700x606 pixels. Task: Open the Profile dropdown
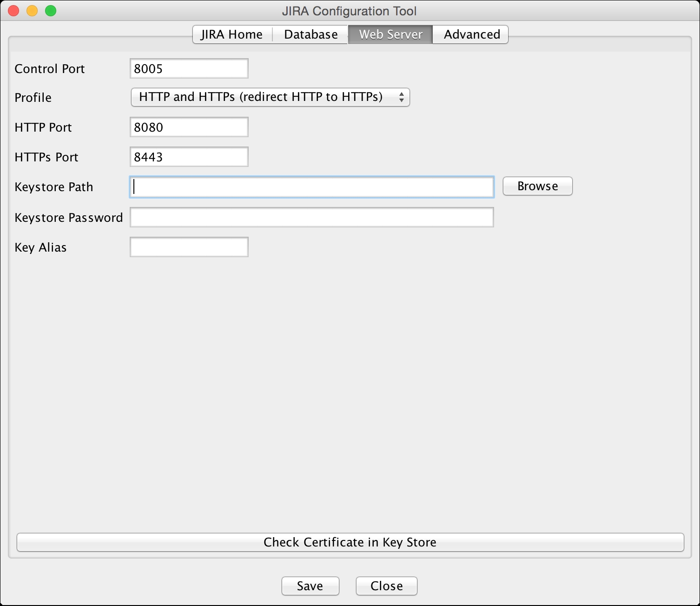pyautogui.click(x=271, y=97)
